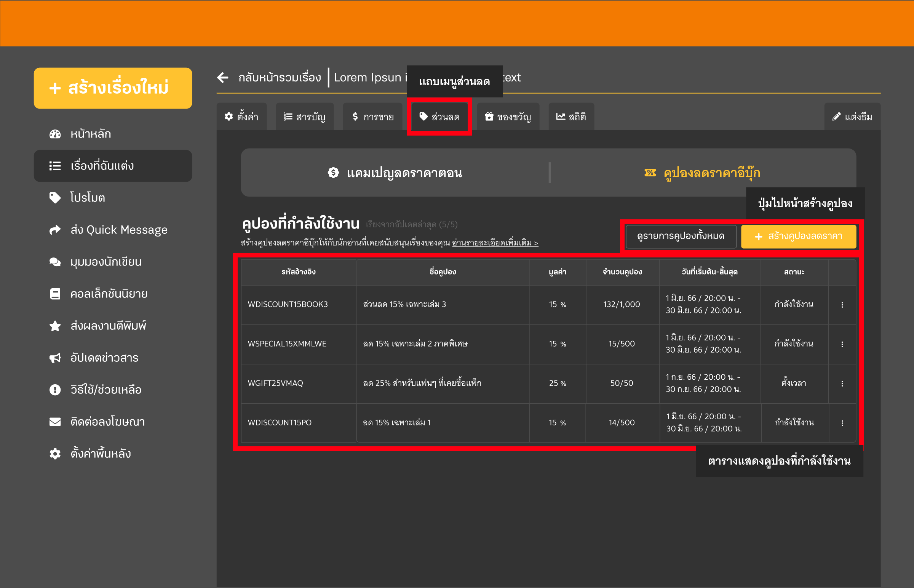Click สร้างคูปองลดราคา button
The width and height of the screenshot is (914, 588).
(x=798, y=236)
